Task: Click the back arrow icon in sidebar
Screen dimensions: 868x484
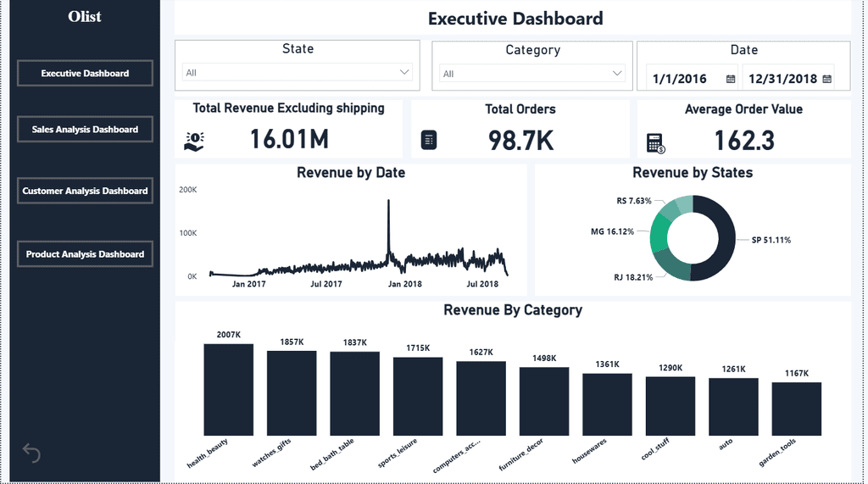Action: pos(31,453)
